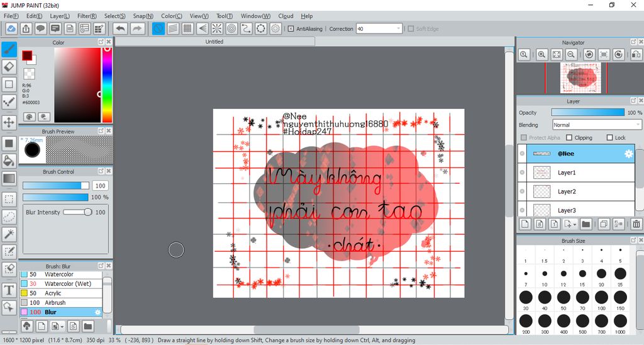Image resolution: width=644 pixels, height=345 pixels.
Task: Pick the Select Pen tool
Action: click(x=9, y=251)
